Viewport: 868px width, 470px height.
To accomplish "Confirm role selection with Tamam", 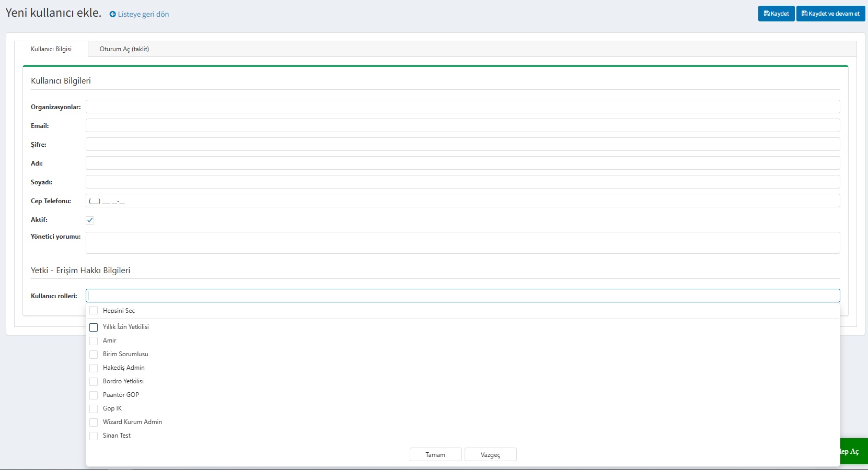I will pyautogui.click(x=435, y=455).
